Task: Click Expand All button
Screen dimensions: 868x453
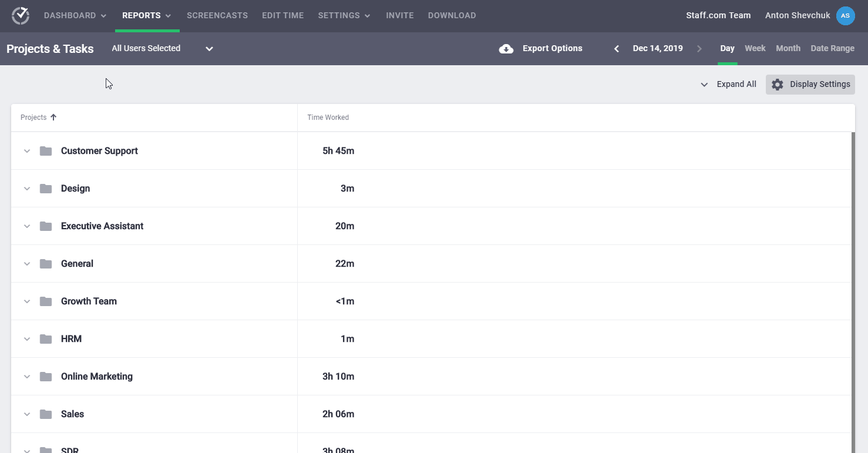Action: tap(728, 85)
